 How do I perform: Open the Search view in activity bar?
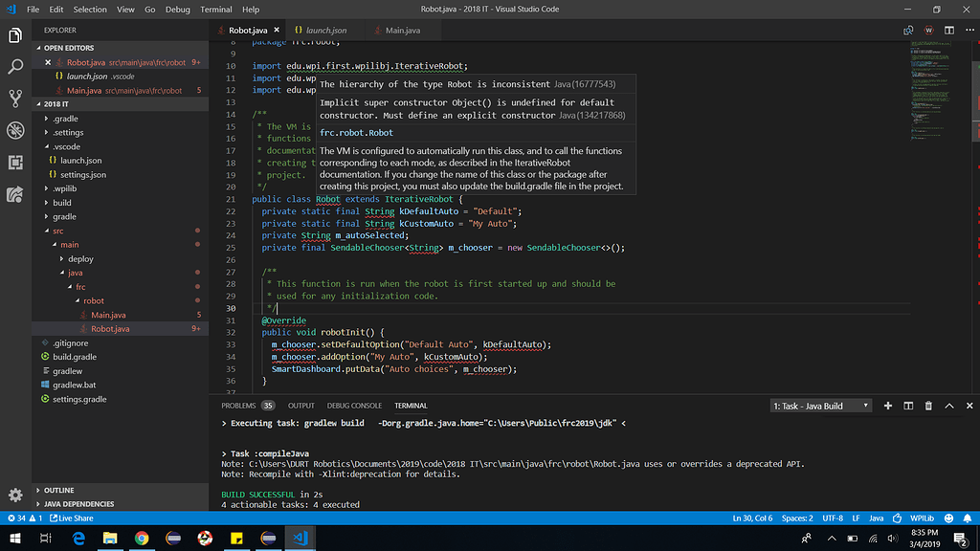coord(15,67)
